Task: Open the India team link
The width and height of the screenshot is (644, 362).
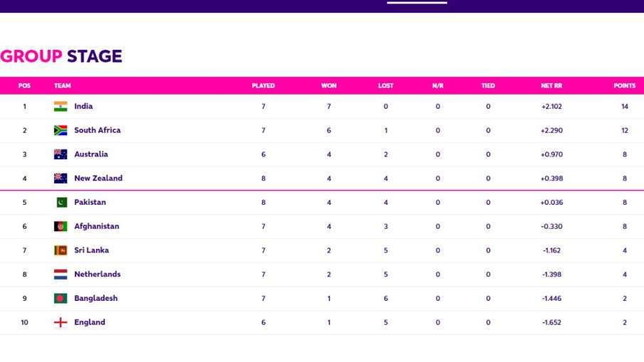Action: (83, 107)
